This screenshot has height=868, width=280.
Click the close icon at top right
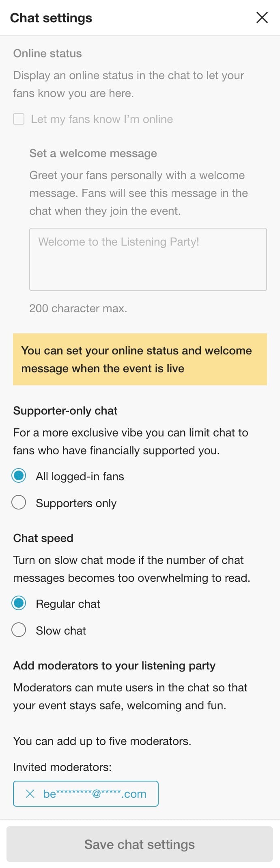(262, 17)
